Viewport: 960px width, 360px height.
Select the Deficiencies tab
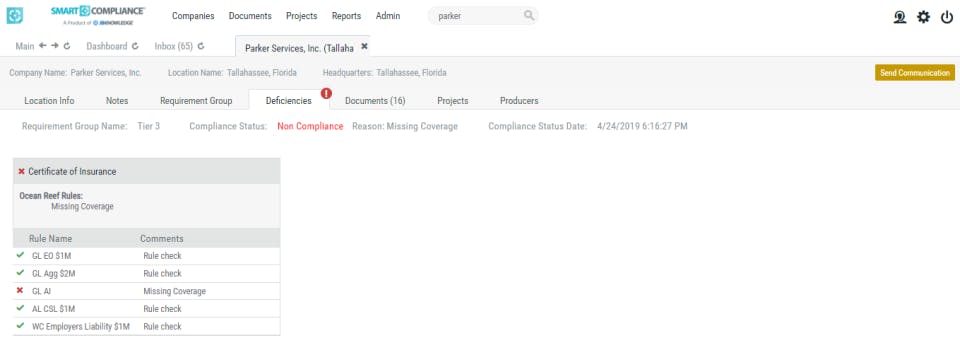pos(288,100)
